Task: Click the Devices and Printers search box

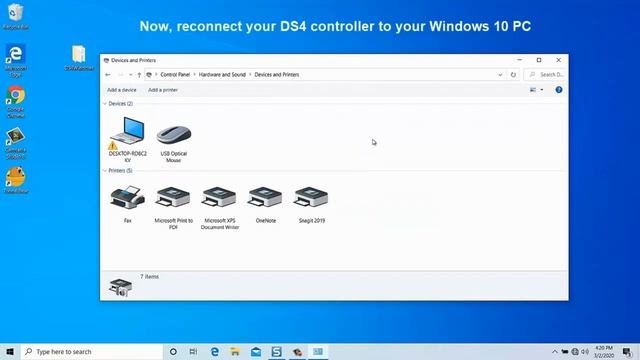Action: (x=545, y=75)
